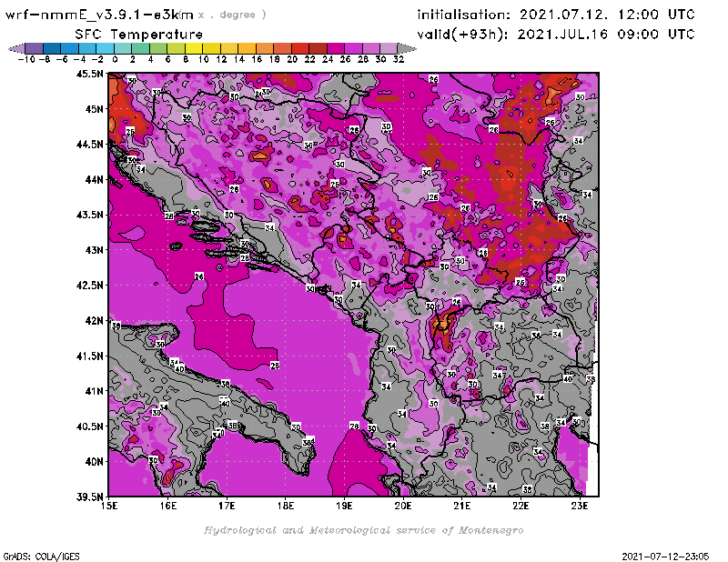This screenshot has width=728, height=562.
Task: Select the '43.5N' latitude label
Action: pyautogui.click(x=89, y=215)
